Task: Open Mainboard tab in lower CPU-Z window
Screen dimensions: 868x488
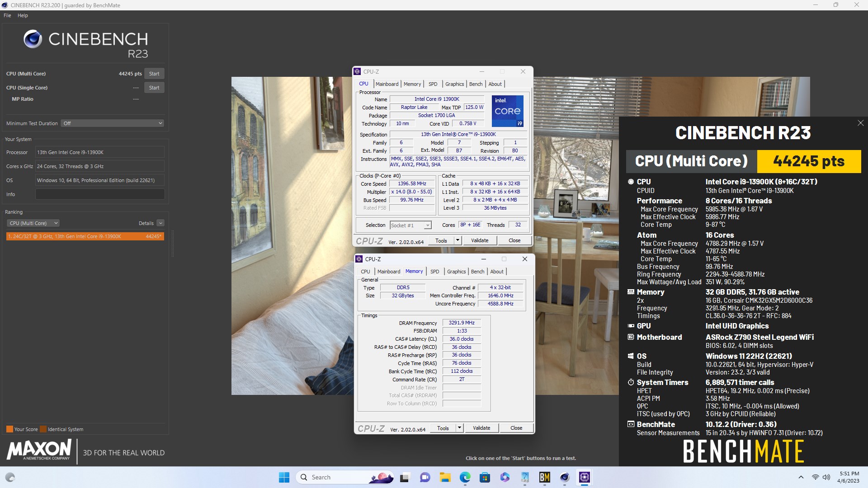Action: 389,272
